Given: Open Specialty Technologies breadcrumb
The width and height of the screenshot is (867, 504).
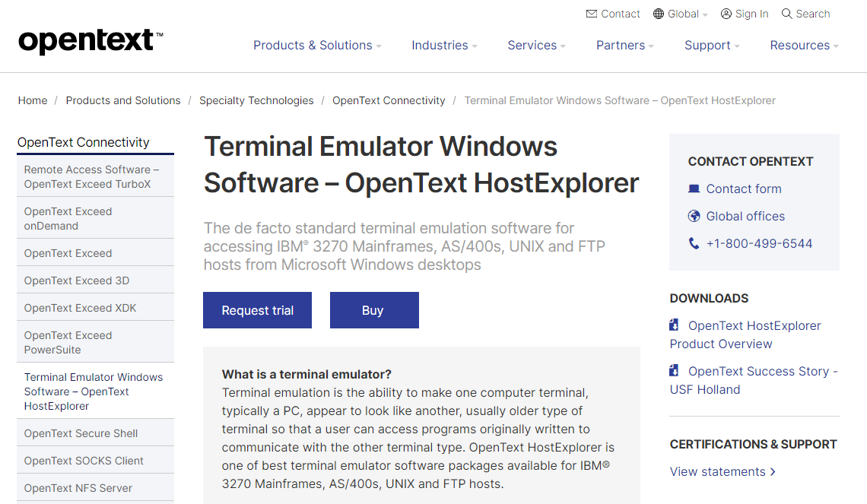Looking at the screenshot, I should click(x=256, y=100).
